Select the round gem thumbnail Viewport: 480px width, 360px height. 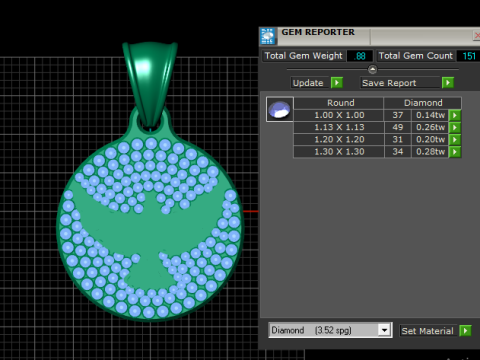tap(280, 109)
